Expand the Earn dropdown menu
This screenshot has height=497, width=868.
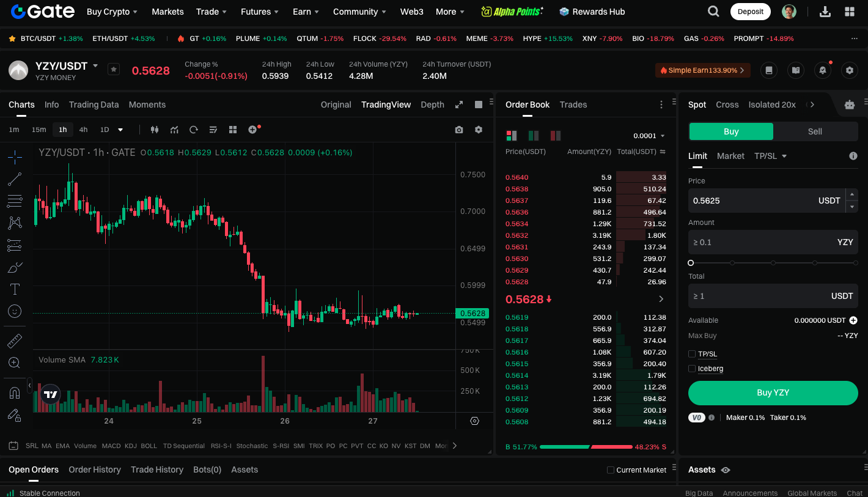point(306,12)
